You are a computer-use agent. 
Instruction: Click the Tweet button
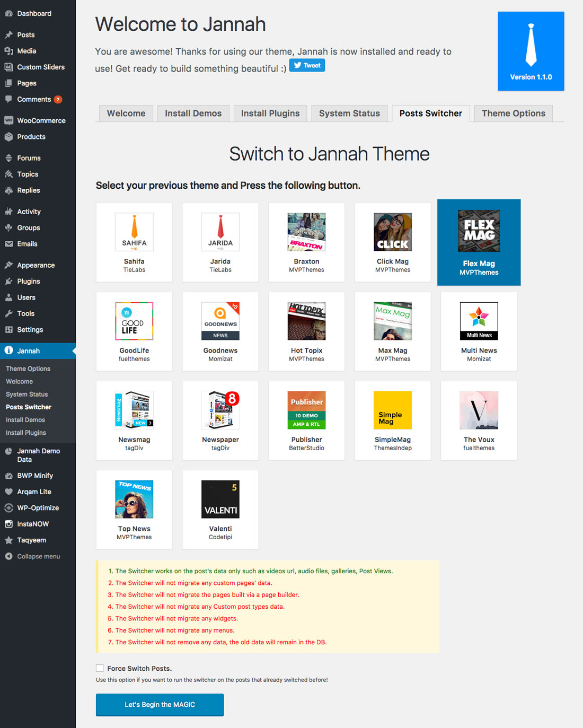(307, 65)
